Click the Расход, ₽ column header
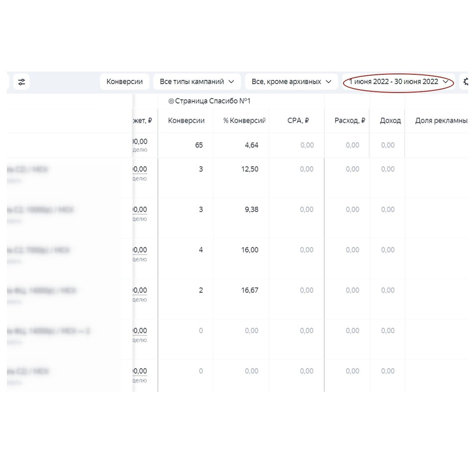The image size is (476, 476). 350,120
